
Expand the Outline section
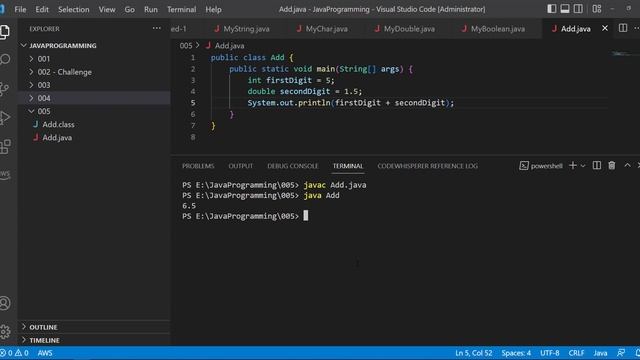point(94,327)
